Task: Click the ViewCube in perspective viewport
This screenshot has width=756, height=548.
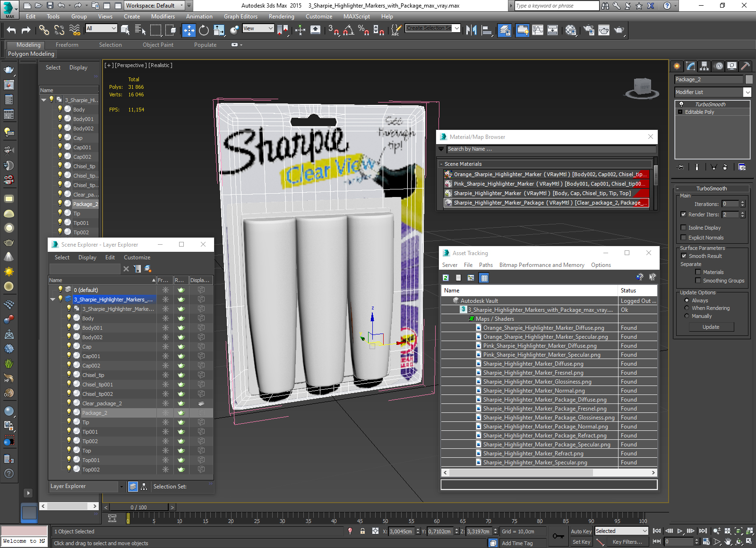Action: [643, 88]
